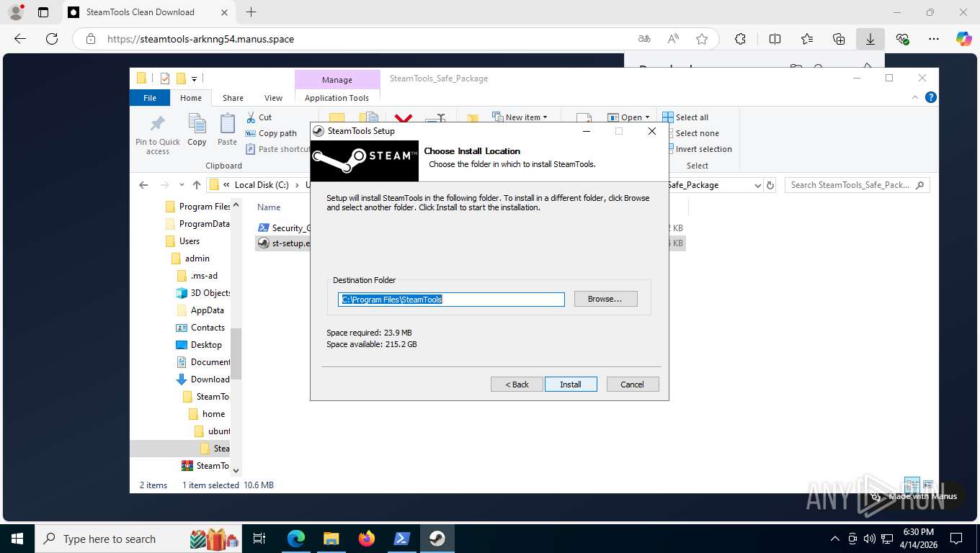Click Explorer Back navigation arrow

pyautogui.click(x=143, y=185)
